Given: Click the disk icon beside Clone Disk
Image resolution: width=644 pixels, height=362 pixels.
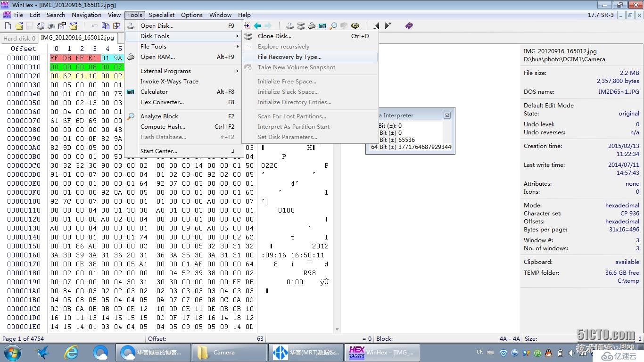Looking at the screenshot, I should pyautogui.click(x=248, y=36).
